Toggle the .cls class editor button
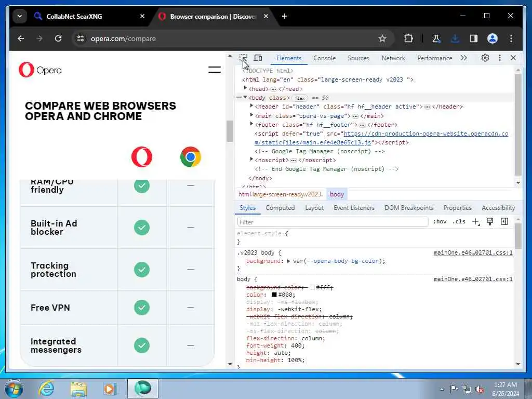Screen dimensions: 532x399 [x=459, y=221]
